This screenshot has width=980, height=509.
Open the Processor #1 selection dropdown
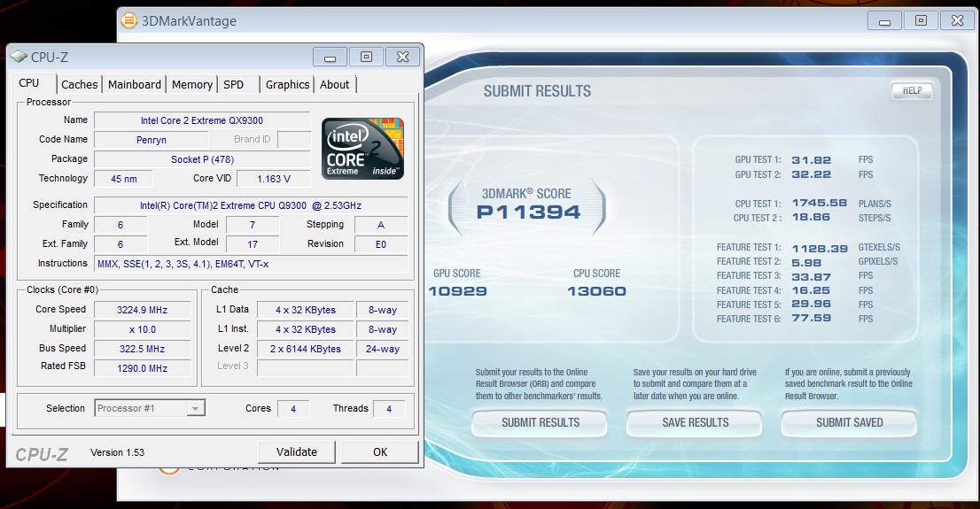pos(149,408)
